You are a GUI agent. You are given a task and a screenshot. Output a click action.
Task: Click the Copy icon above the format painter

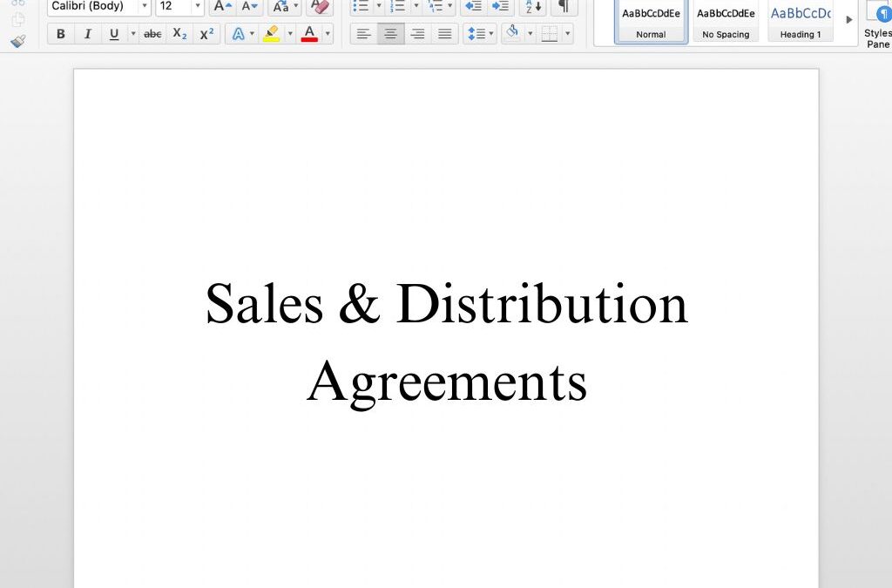pyautogui.click(x=18, y=19)
